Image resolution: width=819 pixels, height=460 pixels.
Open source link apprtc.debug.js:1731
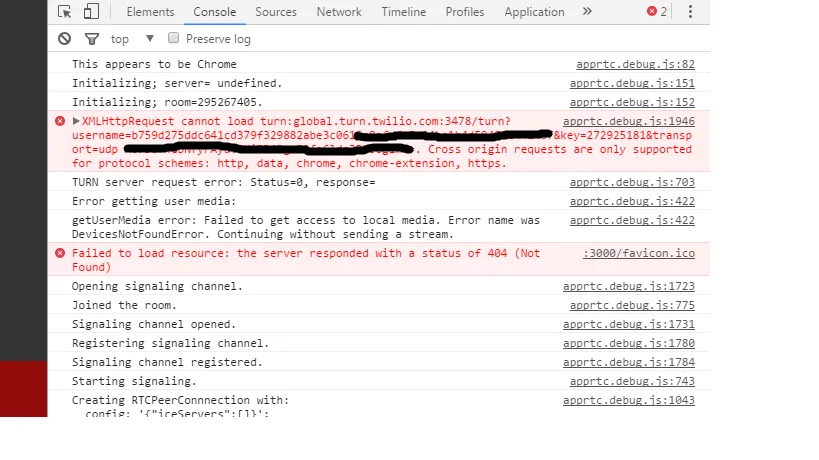point(629,324)
